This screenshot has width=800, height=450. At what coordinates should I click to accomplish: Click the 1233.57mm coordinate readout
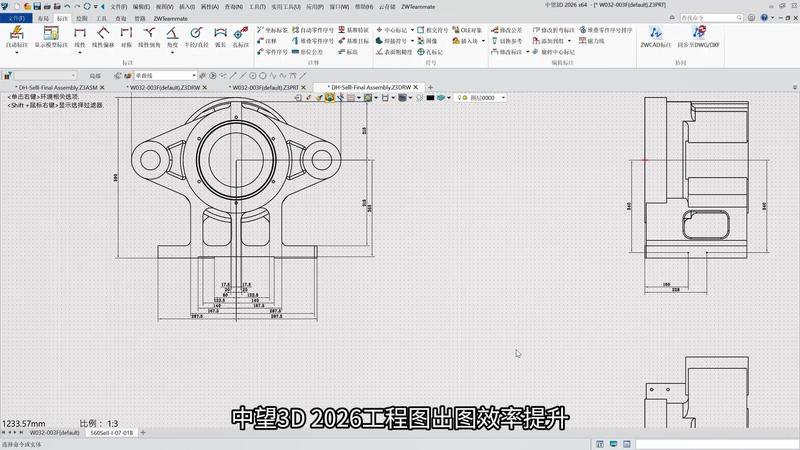coord(23,423)
